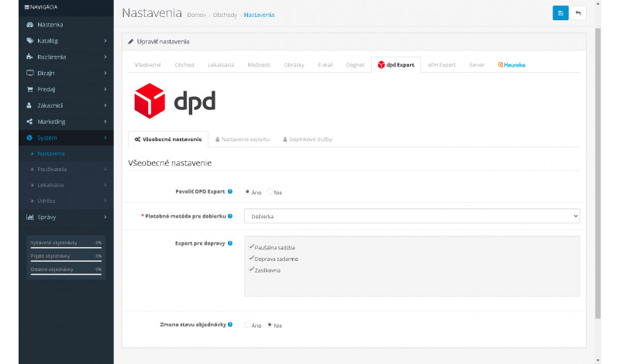Click the navigation hamburger icon
The height and width of the screenshot is (364, 620).
coord(26,7)
